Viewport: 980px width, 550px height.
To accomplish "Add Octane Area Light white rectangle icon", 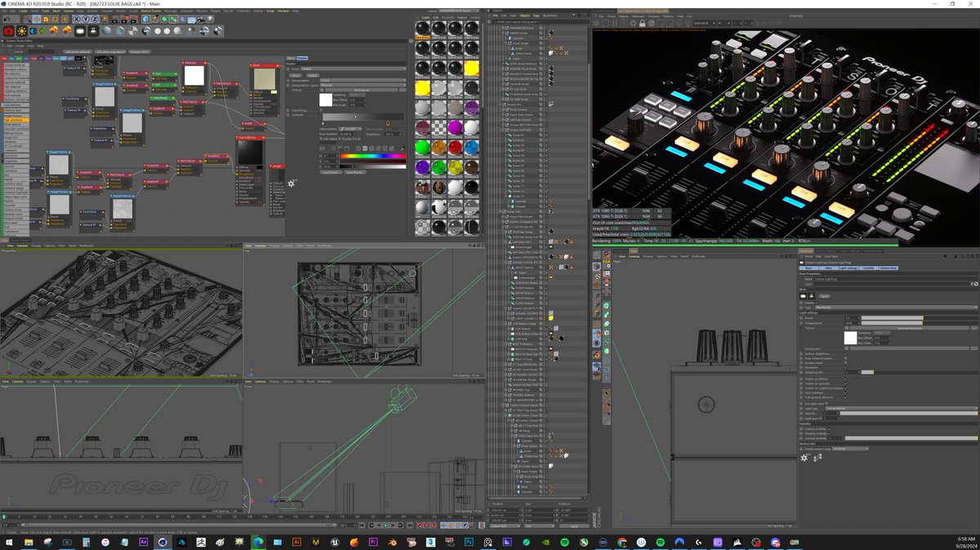I will [80, 31].
